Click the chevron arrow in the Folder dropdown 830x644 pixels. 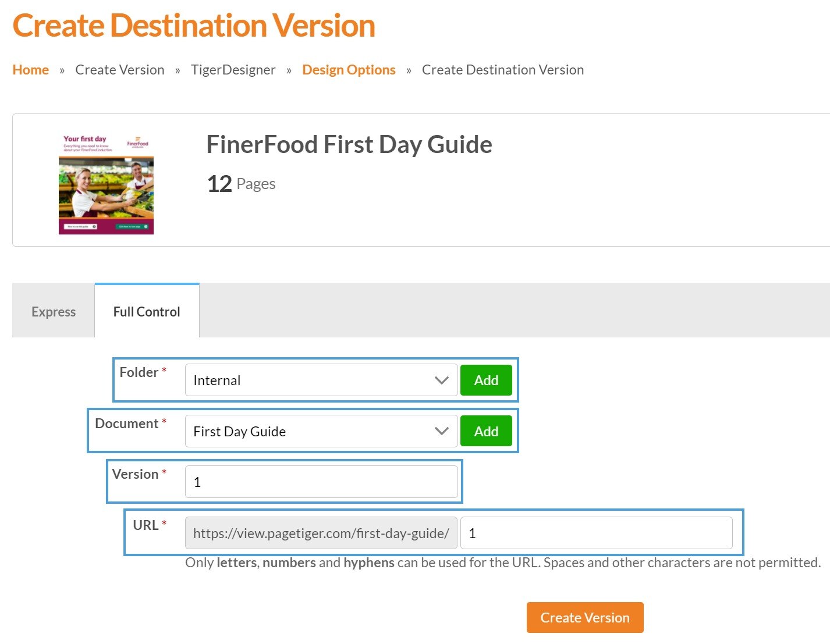click(442, 380)
